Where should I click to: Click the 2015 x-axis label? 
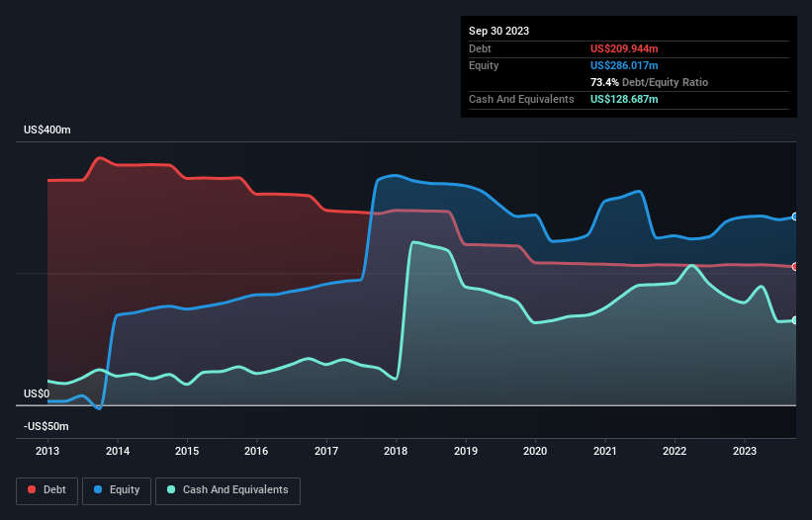pyautogui.click(x=187, y=451)
